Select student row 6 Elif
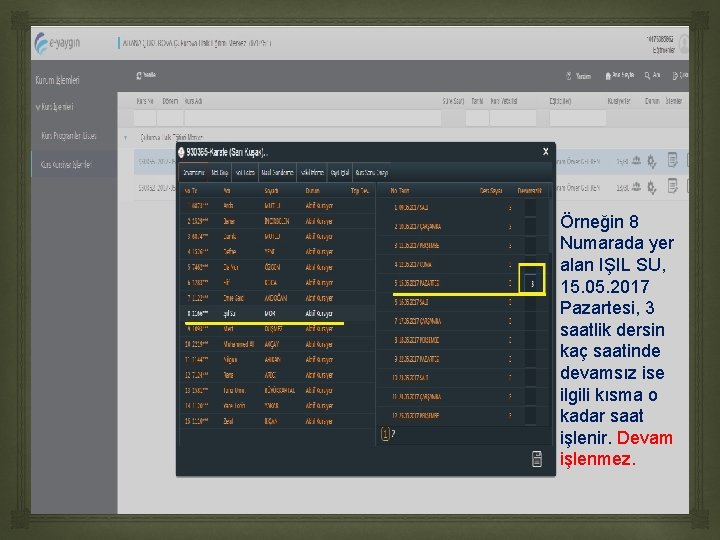720x540 pixels. [278, 282]
